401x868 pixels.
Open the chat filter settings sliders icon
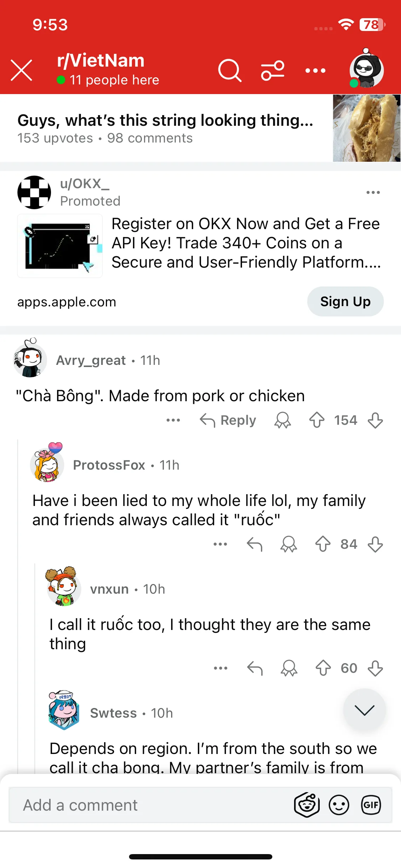[273, 70]
